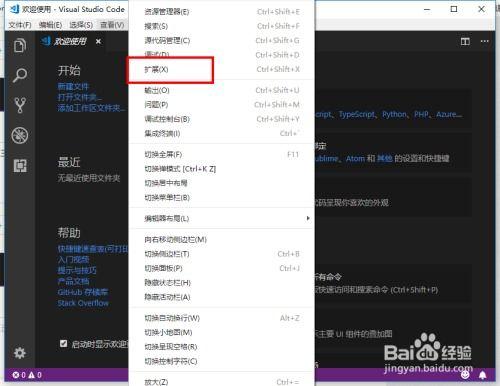
Task: Toggle the show welcome on startup checkbox
Action: pos(63,343)
